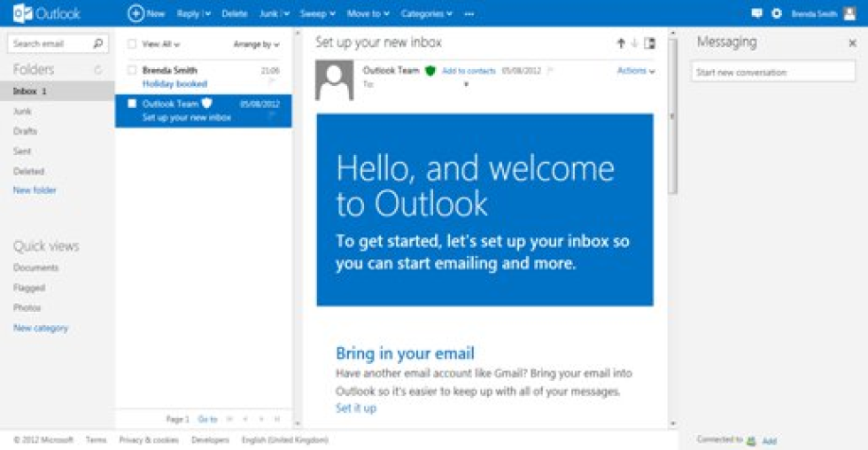This screenshot has height=450, width=868.
Task: Click the Delete toolbar button
Action: [234, 14]
